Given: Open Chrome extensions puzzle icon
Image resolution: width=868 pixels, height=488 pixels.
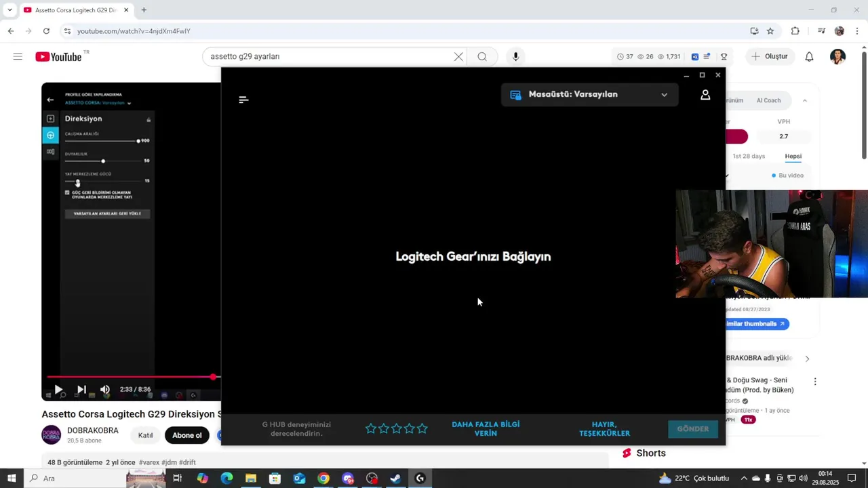Looking at the screenshot, I should point(795,31).
